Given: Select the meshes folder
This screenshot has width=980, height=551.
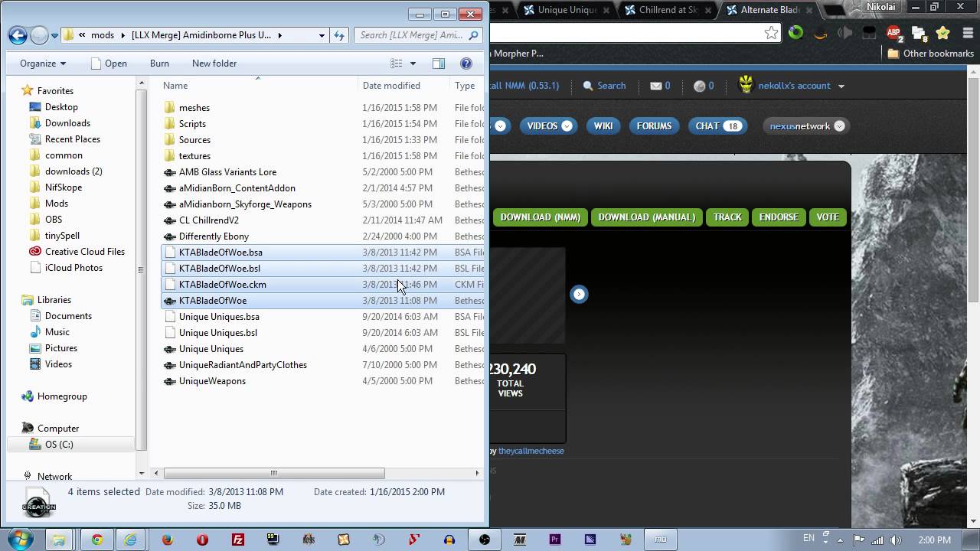Looking at the screenshot, I should [194, 108].
